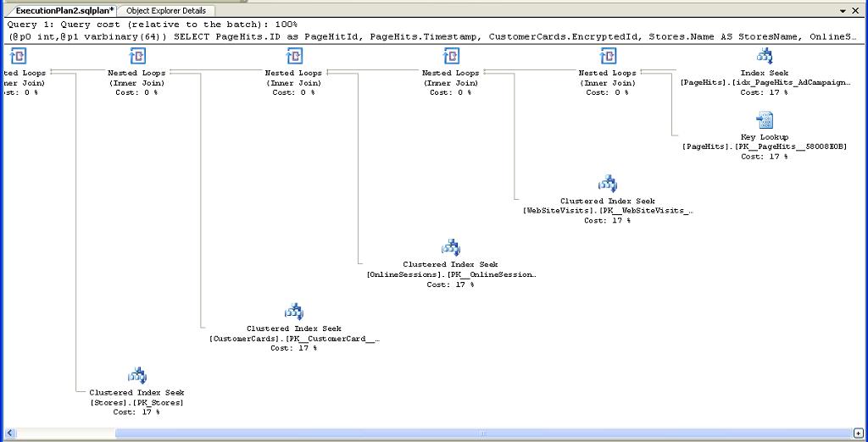Click the SELECT PageHits.ID query text line
Viewport: 868px width, 442px height.
point(433,36)
